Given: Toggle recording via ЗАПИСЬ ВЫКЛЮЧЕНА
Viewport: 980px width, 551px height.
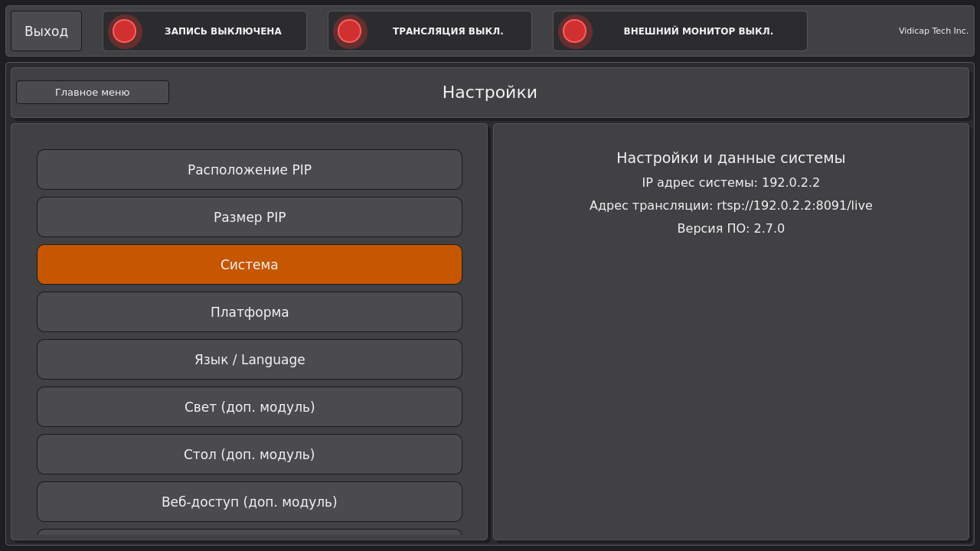Looking at the screenshot, I should click(204, 31).
